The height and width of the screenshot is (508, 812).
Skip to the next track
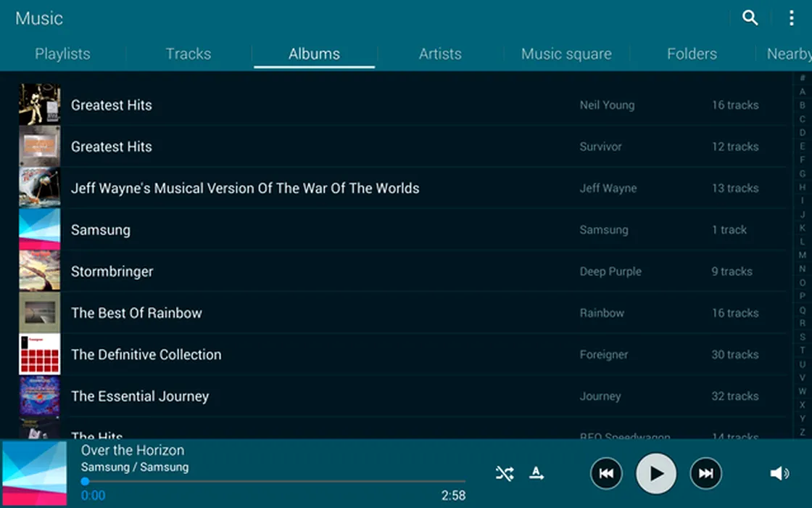(x=705, y=473)
